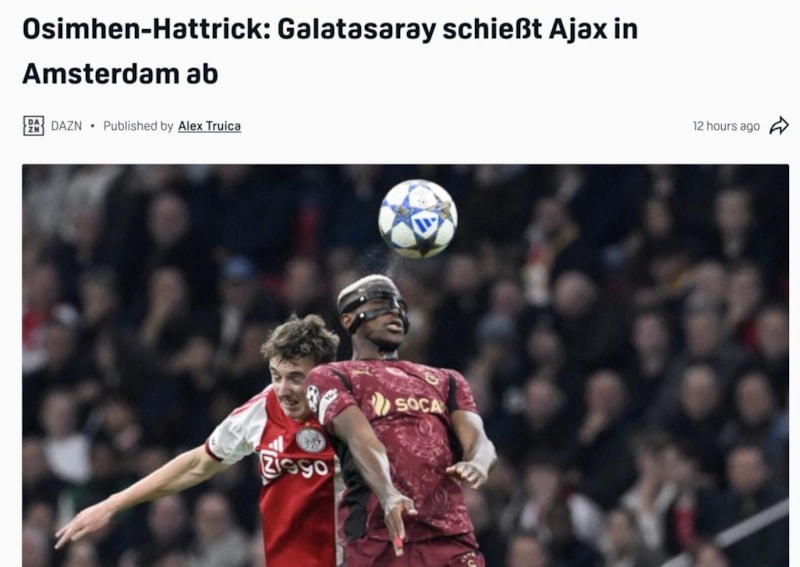Screen dimensions: 800x567
Task: Click the Ajax club crest on shirt
Action: 311,440
